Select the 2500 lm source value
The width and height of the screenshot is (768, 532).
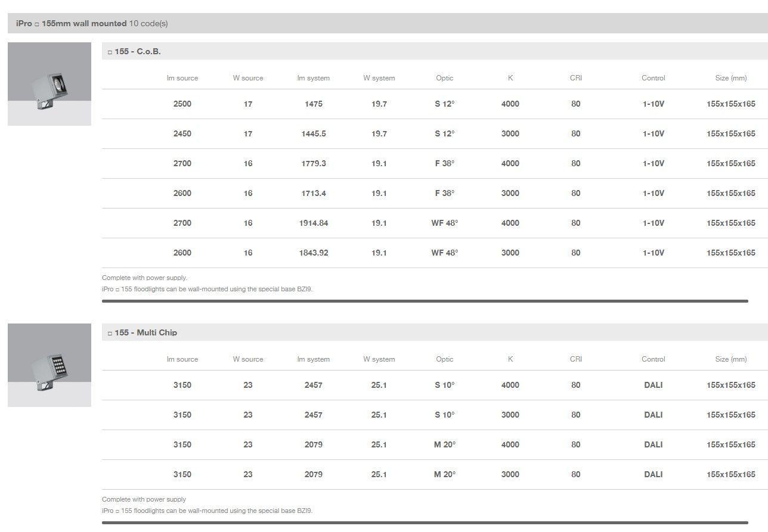pyautogui.click(x=182, y=104)
